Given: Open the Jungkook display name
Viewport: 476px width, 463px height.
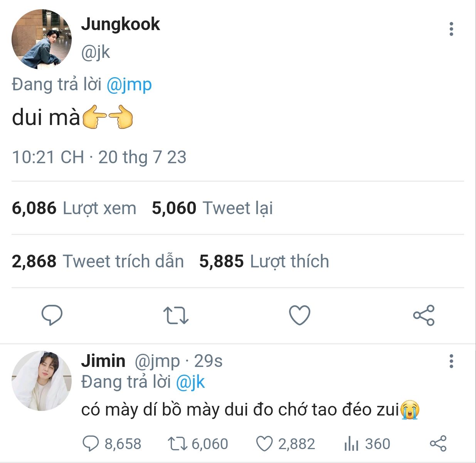Looking at the screenshot, I should [x=120, y=24].
